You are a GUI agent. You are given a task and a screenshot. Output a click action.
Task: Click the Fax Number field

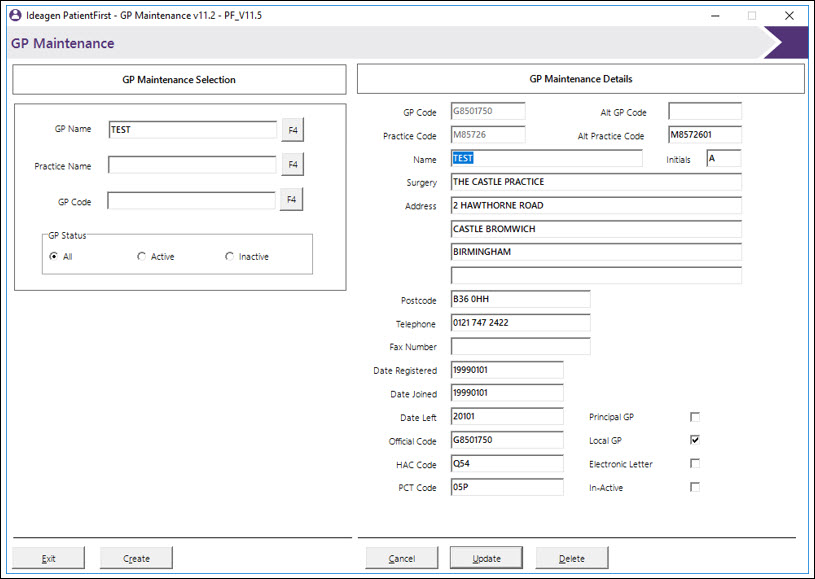(x=521, y=346)
